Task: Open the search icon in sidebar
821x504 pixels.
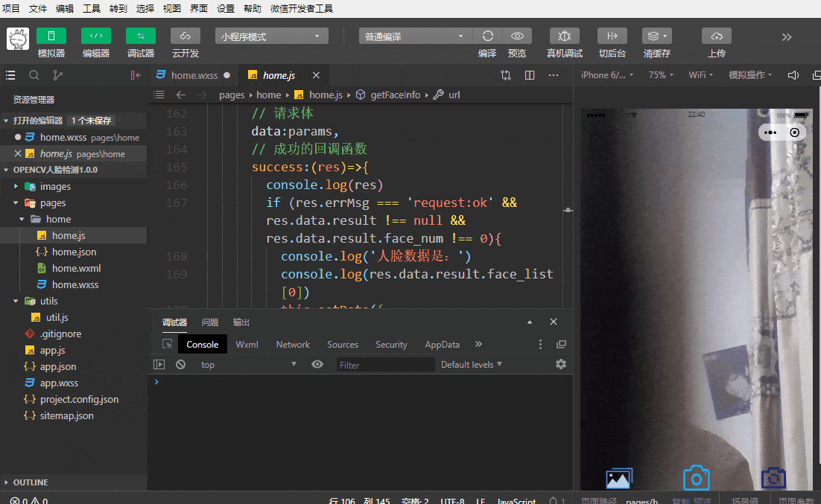Action: [34, 75]
